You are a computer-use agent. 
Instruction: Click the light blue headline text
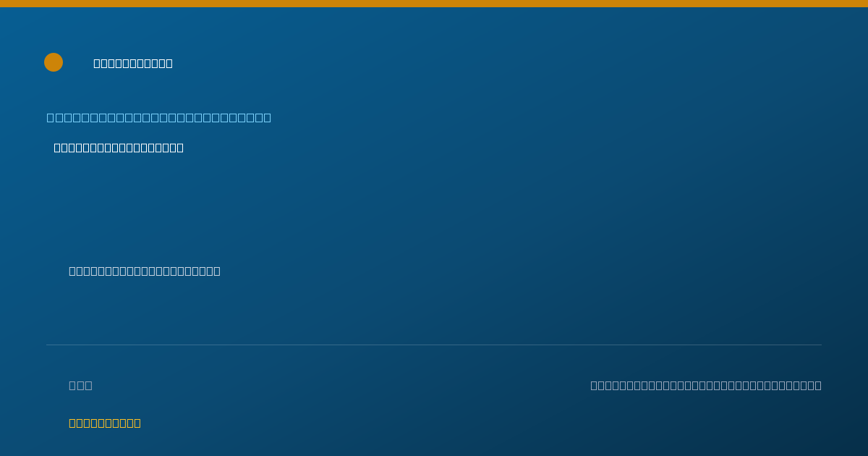click(x=159, y=117)
